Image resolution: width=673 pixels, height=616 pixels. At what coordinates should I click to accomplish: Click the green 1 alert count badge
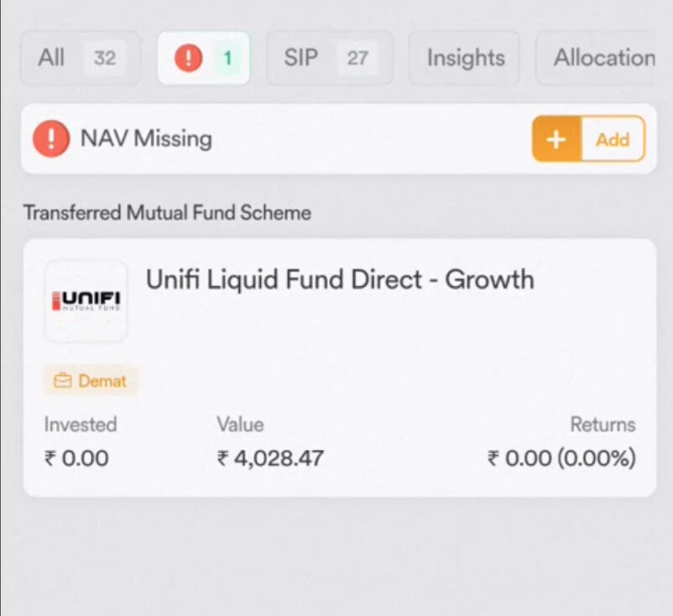point(227,58)
